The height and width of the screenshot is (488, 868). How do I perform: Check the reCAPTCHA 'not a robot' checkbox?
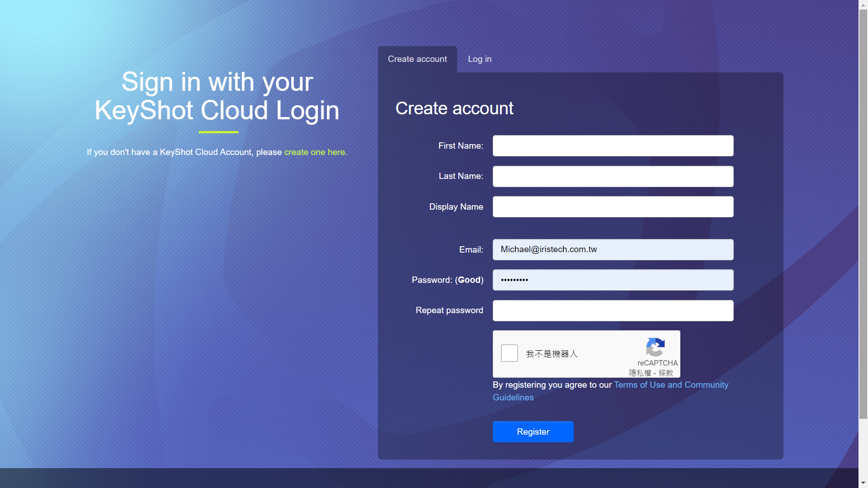click(509, 353)
